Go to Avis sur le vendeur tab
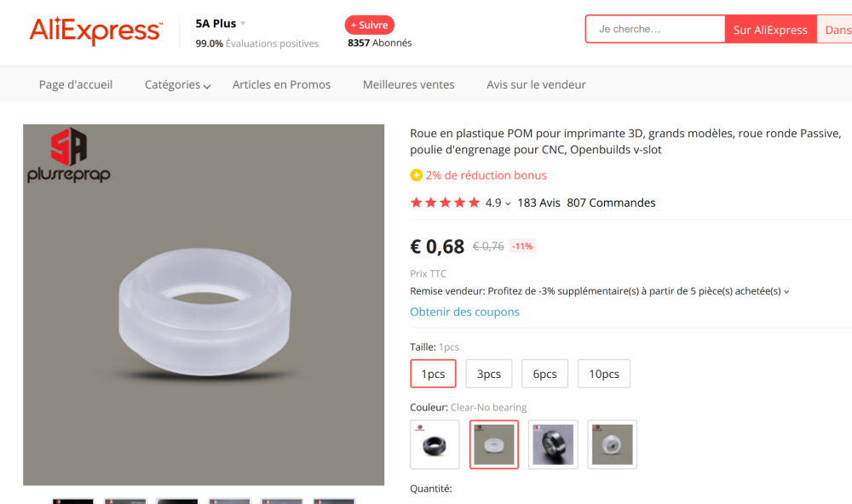 (x=536, y=85)
